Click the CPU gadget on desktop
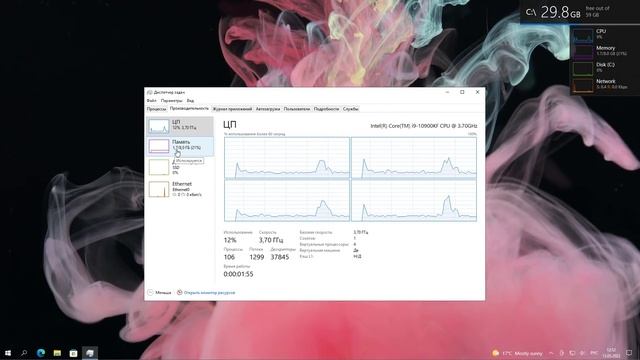640x360 pixels. click(x=605, y=35)
